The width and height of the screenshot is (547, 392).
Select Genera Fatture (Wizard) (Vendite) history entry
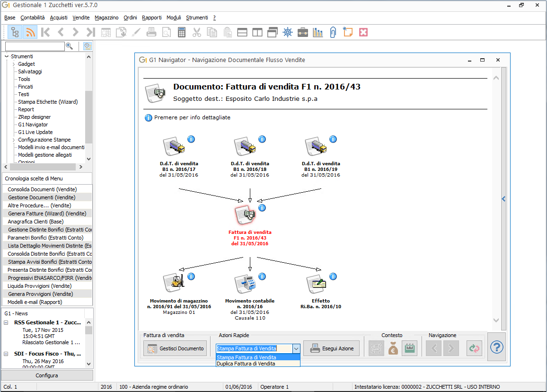point(47,214)
